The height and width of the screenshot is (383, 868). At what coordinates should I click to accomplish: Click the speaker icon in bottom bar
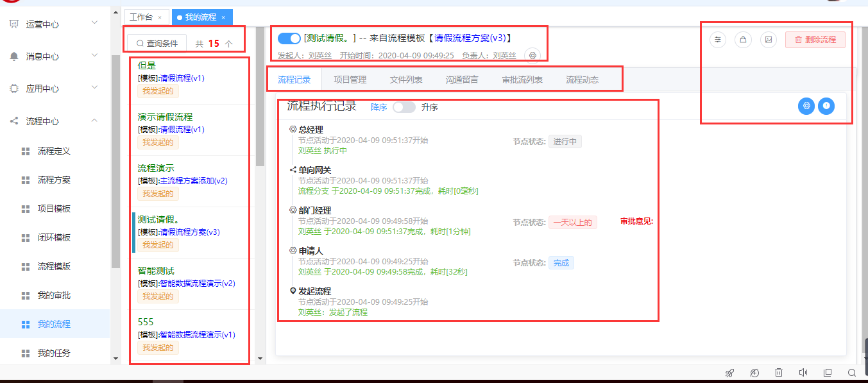[803, 373]
